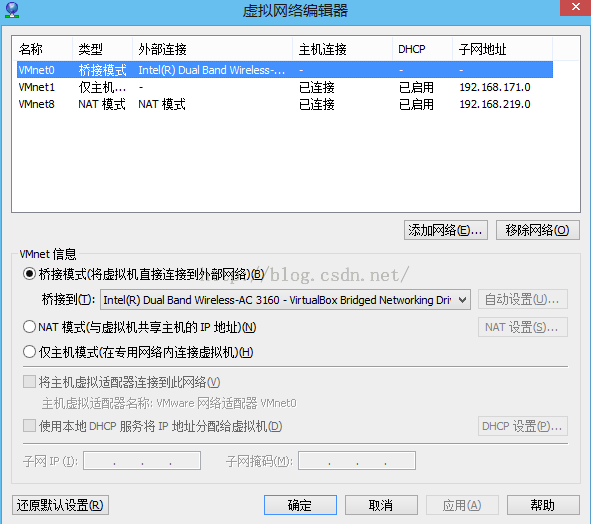Screen dimensions: 591x524
Task: Click the Virtual Network Editor globe icon
Action: (12, 10)
